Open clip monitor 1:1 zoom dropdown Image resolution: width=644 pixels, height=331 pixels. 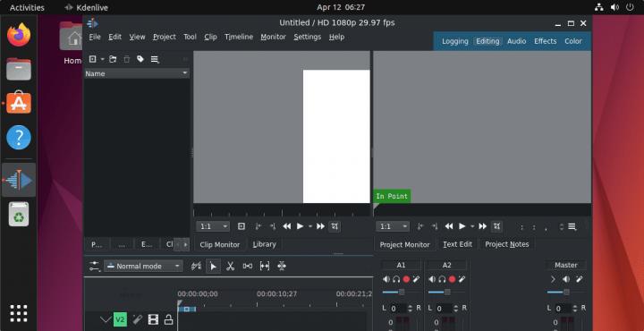click(x=213, y=226)
